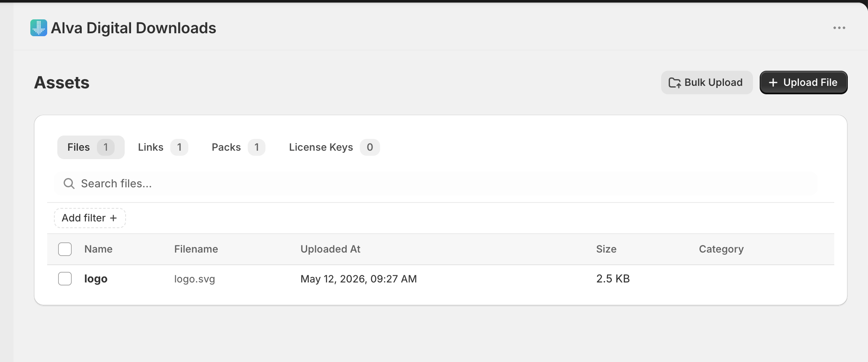Click the Size column header

(x=606, y=249)
